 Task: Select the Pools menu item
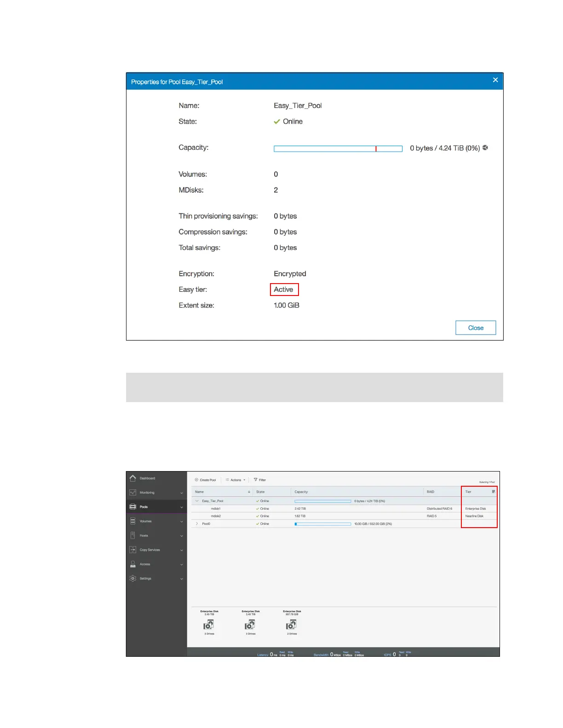click(x=144, y=506)
